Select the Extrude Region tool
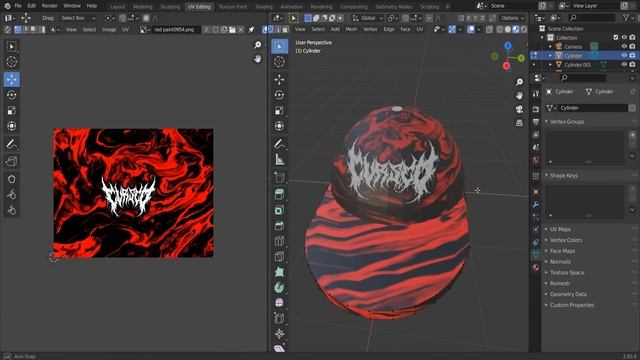 [279, 194]
